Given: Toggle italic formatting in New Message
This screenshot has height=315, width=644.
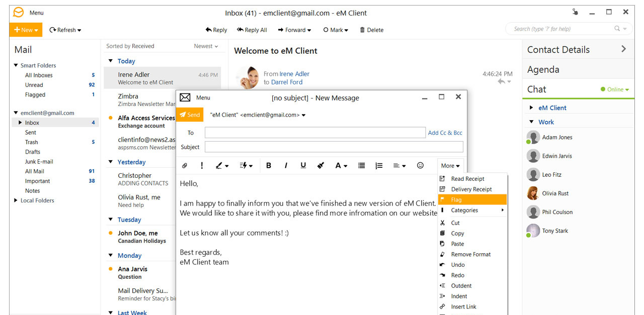Looking at the screenshot, I should [286, 165].
